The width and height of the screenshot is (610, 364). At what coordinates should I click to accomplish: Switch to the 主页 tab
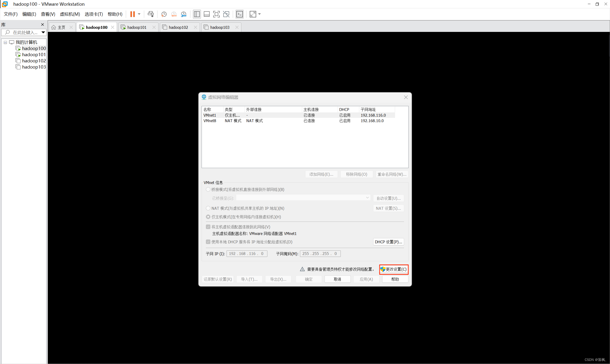click(61, 27)
